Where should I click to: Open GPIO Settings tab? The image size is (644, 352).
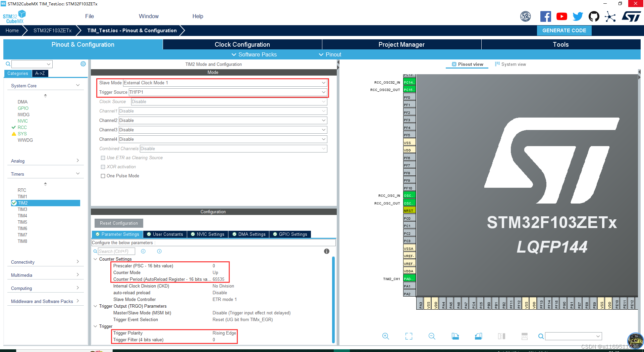[x=290, y=234]
